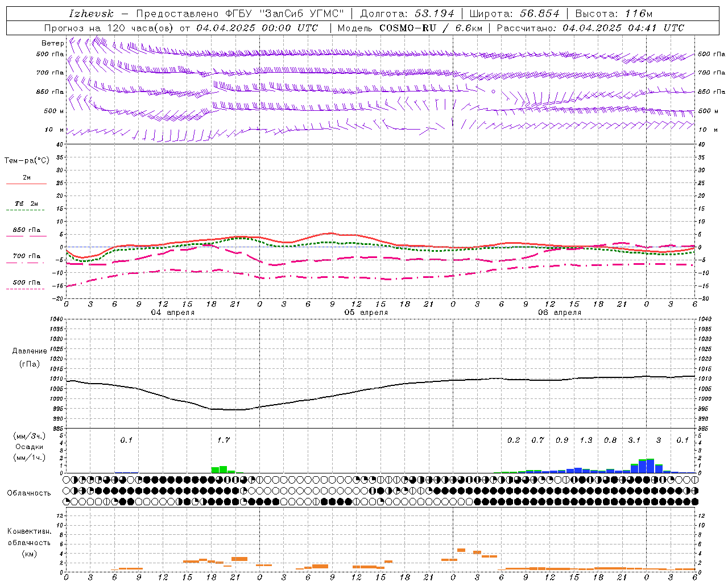Click 'Рассчитано: 04.04.2025 04:41 UTC' timestamp
The image size is (728, 582).
point(590,28)
